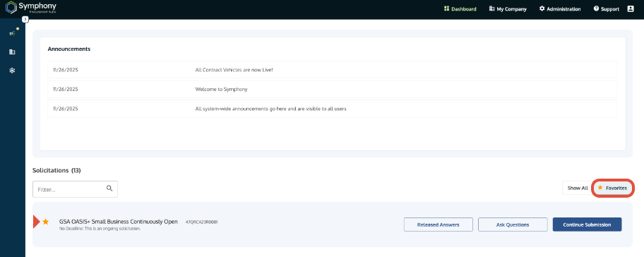Open the Support menu
The width and height of the screenshot is (644, 257).
pos(606,9)
